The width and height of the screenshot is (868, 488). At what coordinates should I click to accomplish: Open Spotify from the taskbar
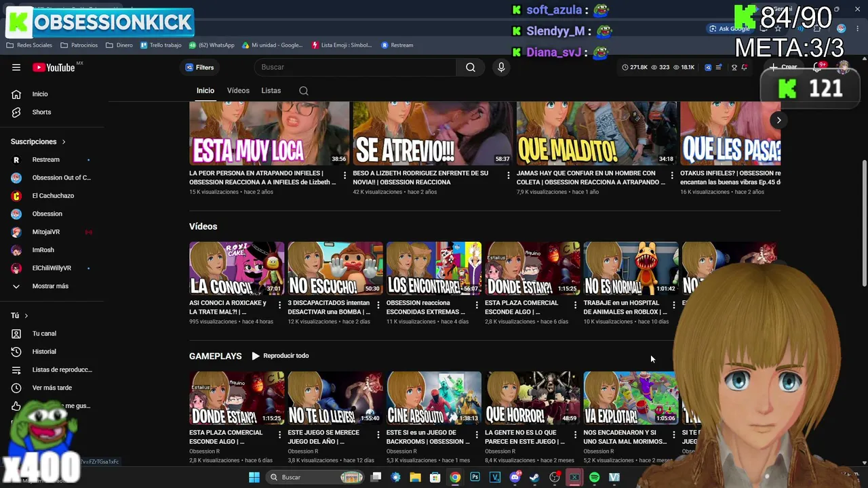click(x=594, y=477)
